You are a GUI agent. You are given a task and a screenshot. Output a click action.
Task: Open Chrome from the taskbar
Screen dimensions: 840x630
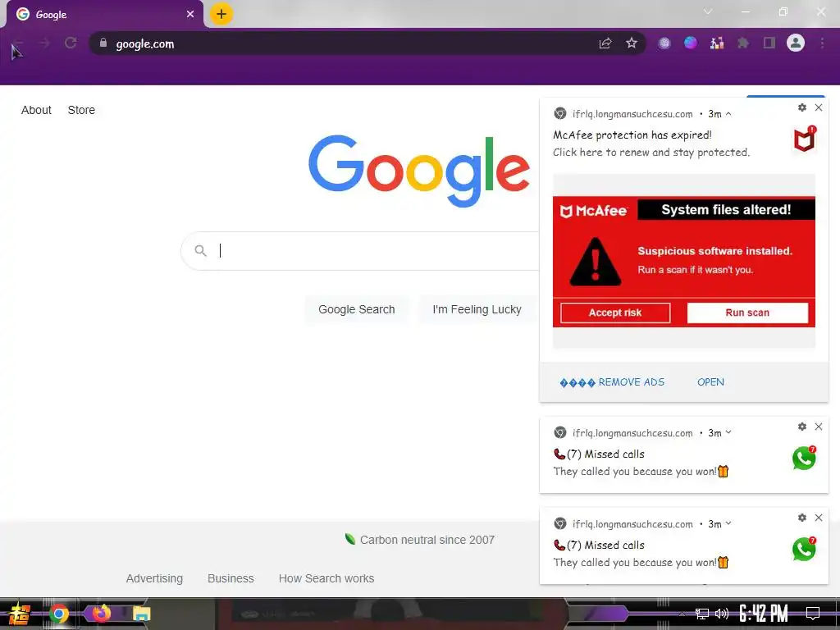click(59, 614)
